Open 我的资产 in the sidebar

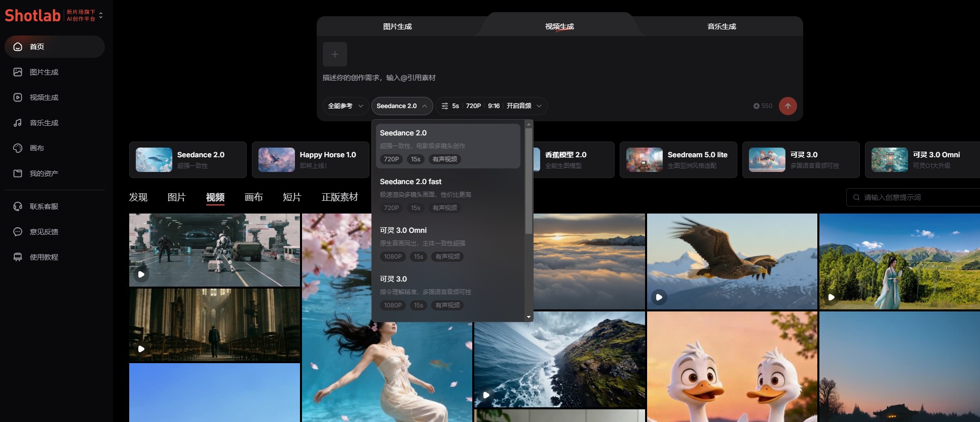coord(44,173)
